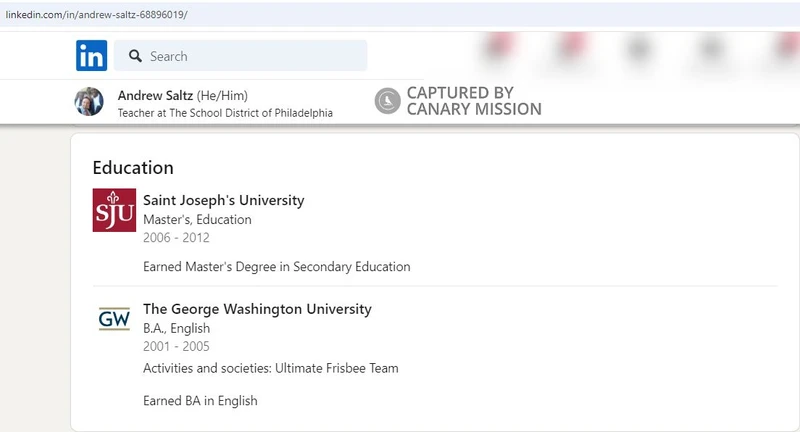Select the Andrew Saltz name in header

click(156, 95)
